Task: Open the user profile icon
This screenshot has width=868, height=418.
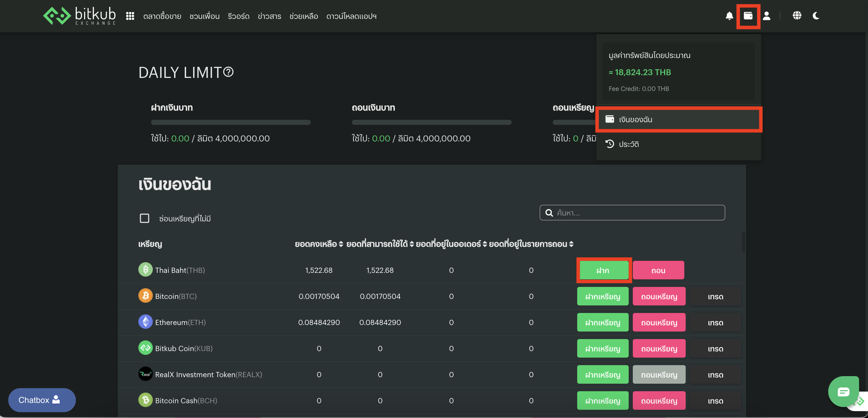Action: click(x=766, y=16)
